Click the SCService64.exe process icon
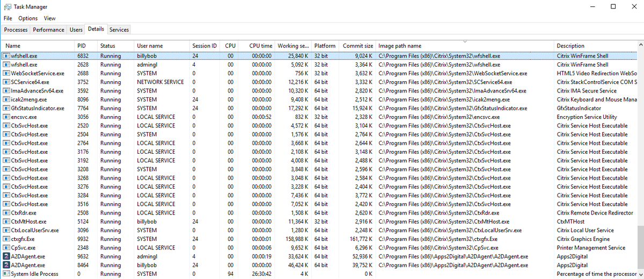Viewport: 644px width, 279px height. 6,82
